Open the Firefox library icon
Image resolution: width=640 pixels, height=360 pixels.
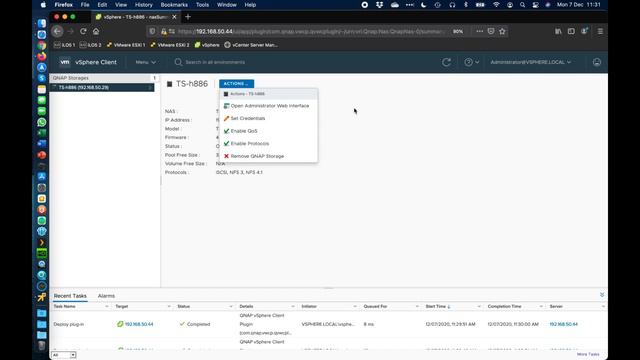(x=558, y=31)
